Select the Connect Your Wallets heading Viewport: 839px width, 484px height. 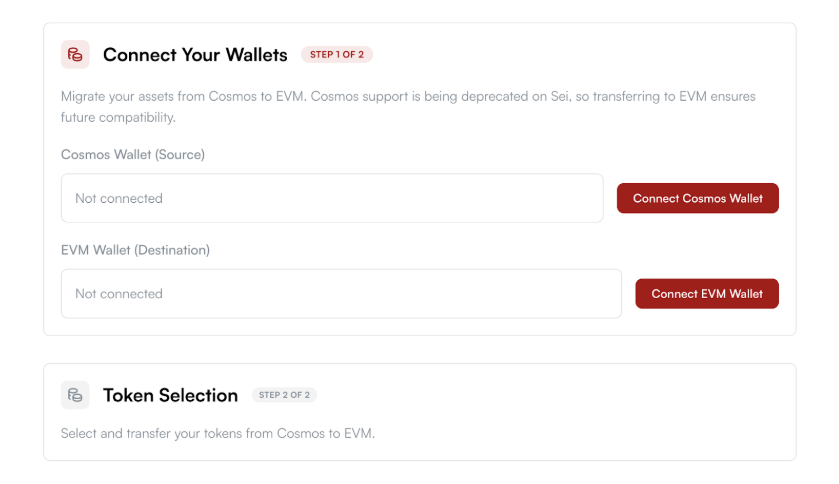point(195,54)
